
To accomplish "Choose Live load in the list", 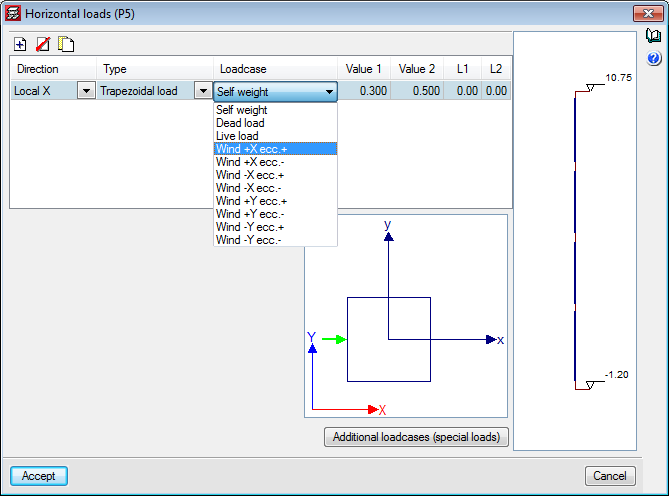I will pos(237,136).
